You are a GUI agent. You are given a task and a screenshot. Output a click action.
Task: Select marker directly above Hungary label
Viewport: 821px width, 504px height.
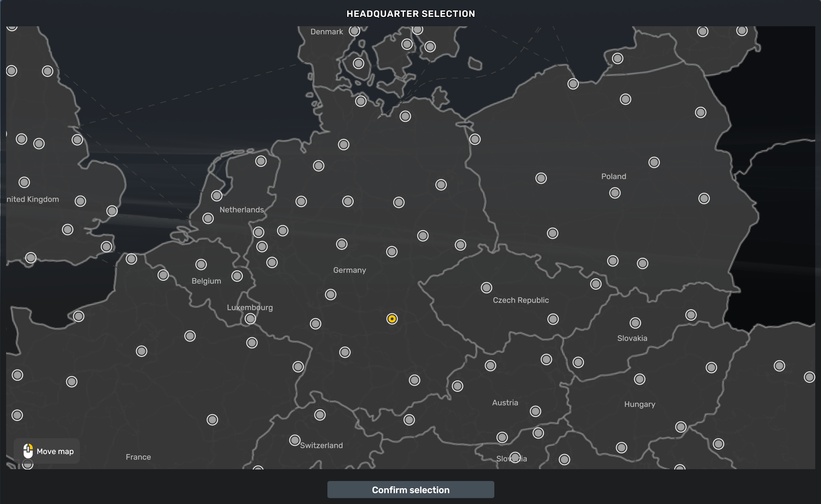639,379
